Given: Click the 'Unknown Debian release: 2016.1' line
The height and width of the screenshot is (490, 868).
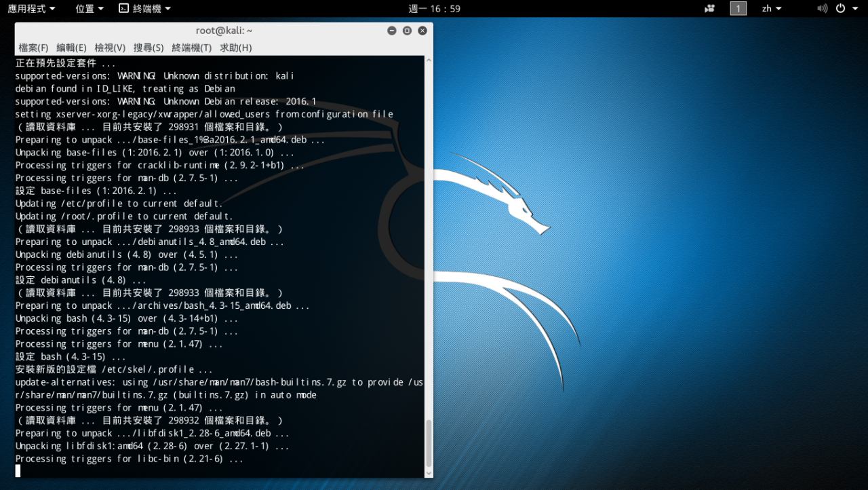Looking at the screenshot, I should (165, 102).
